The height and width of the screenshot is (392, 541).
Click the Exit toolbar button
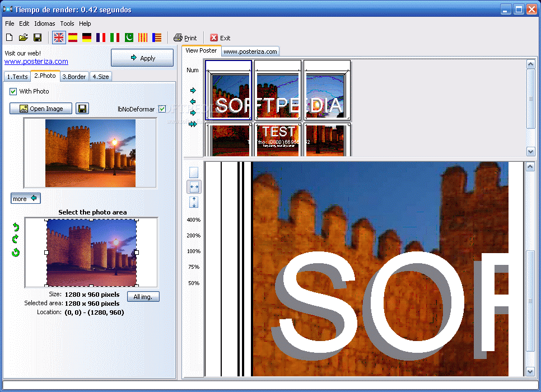point(220,38)
